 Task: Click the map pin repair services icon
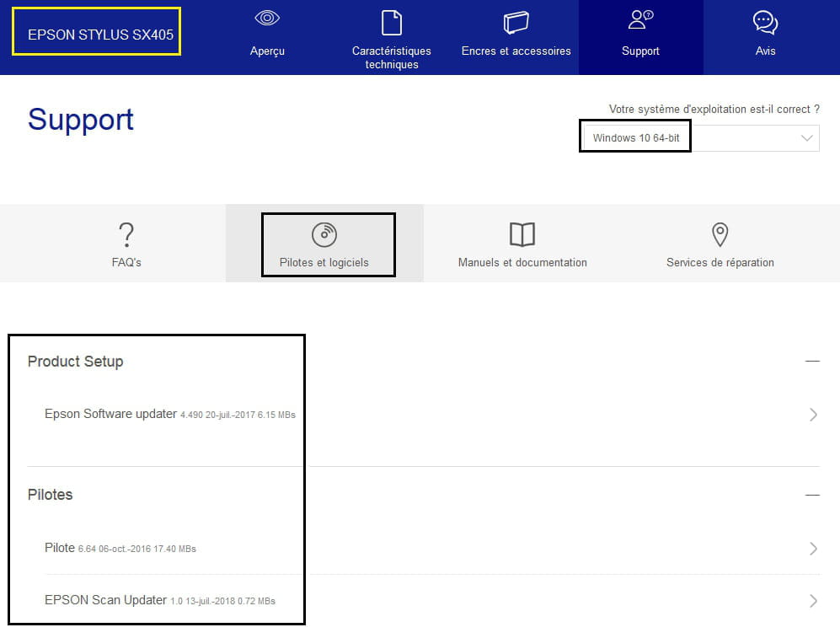coord(720,233)
